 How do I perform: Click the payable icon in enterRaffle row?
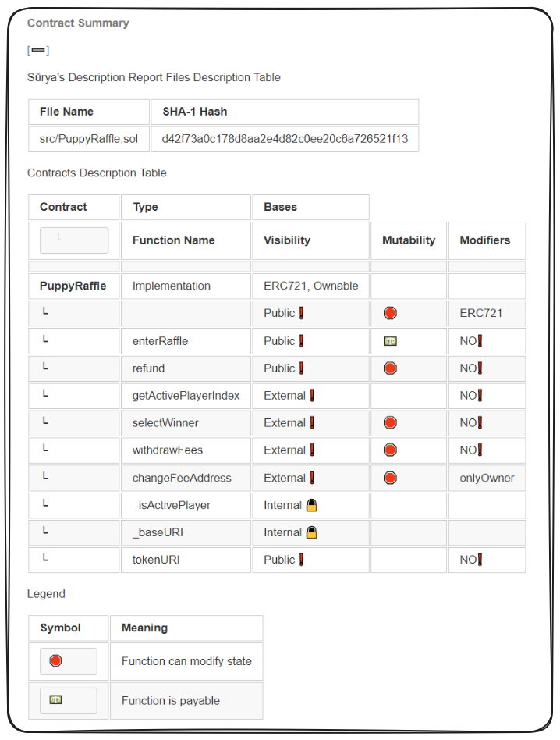(390, 341)
